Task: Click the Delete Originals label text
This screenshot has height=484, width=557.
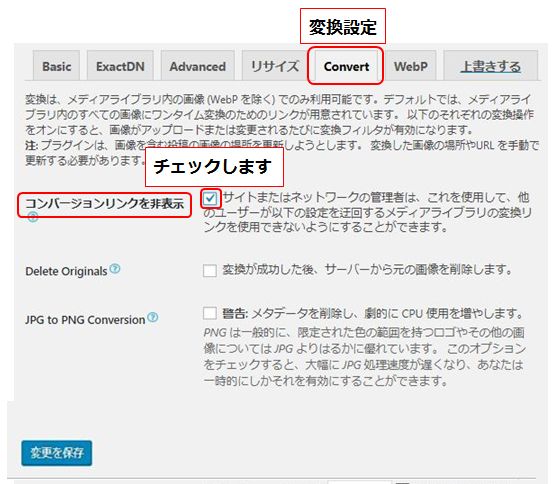Action: coord(66,271)
